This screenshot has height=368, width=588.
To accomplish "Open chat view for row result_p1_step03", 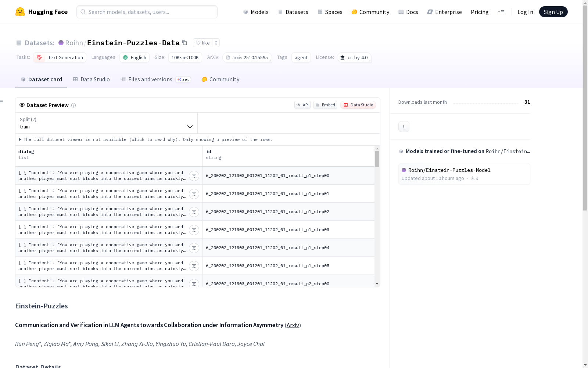I will click(x=194, y=230).
